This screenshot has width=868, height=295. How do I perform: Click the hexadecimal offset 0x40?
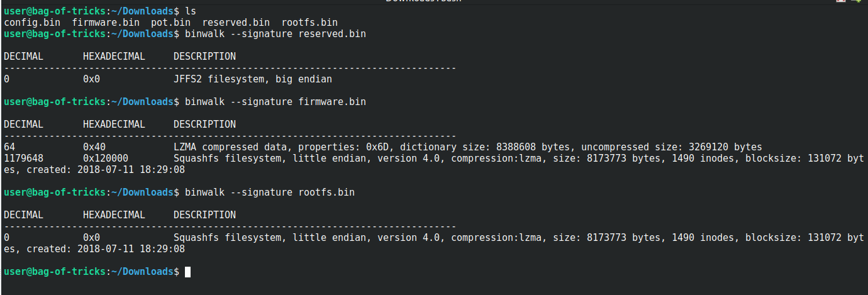[x=94, y=147]
